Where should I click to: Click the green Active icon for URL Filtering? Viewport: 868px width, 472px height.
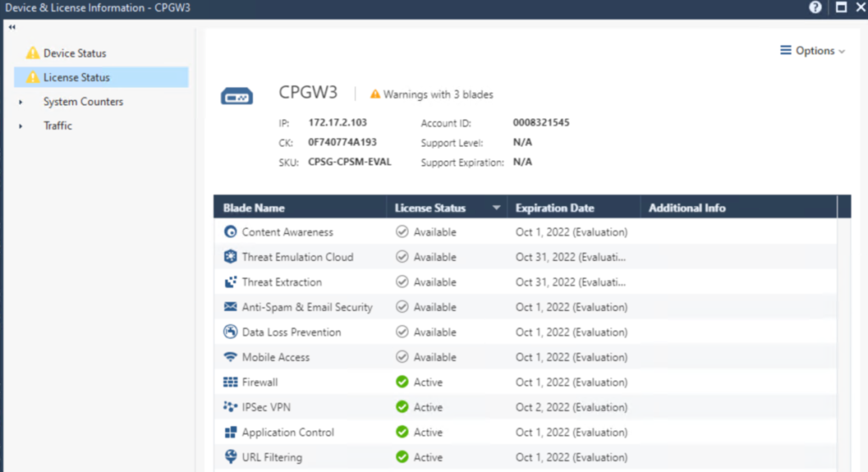point(402,457)
